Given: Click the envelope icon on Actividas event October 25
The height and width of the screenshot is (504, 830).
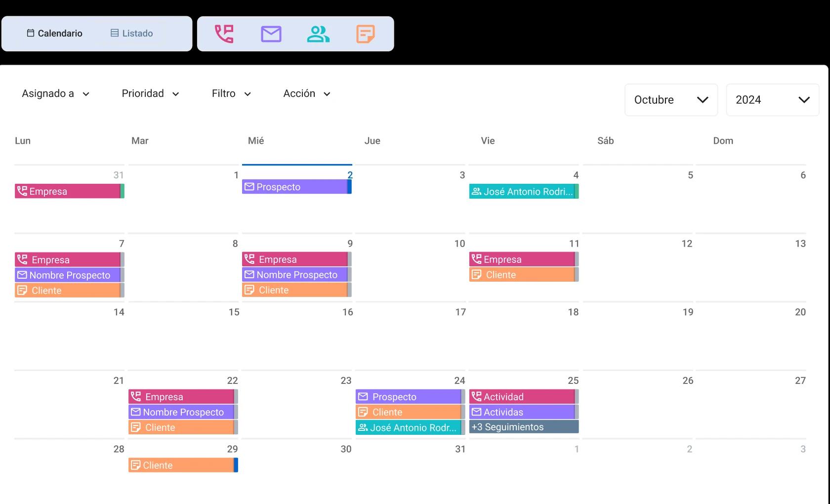Looking at the screenshot, I should click(476, 412).
